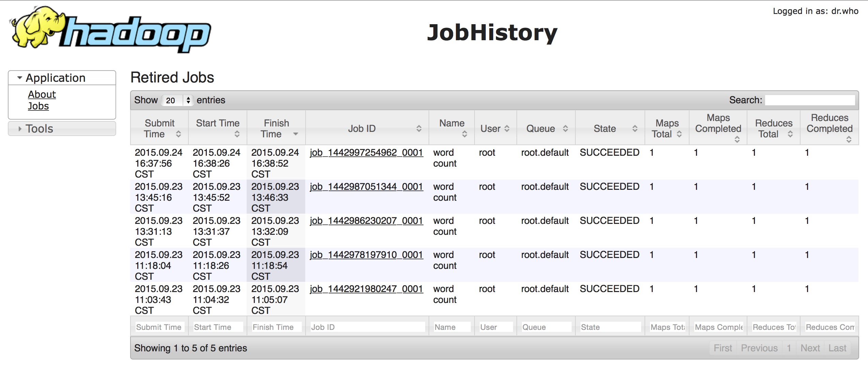Select finish time 2015.09.23 13:46:33 CST cell

275,197
